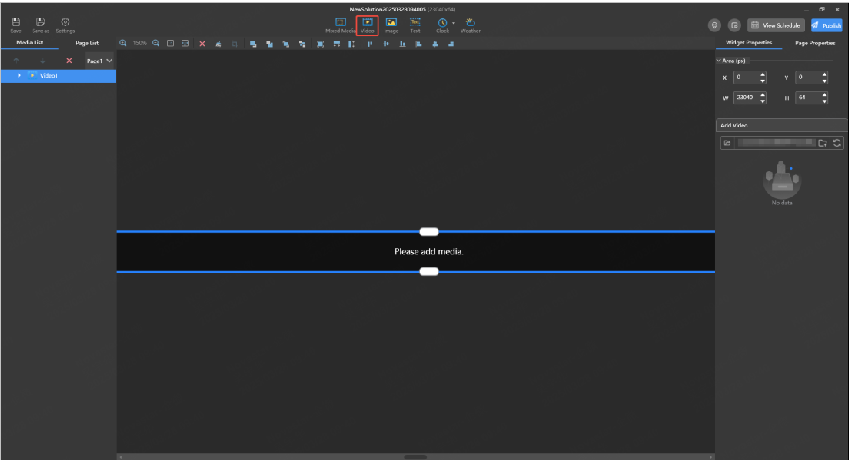Viewport: 849px width, 460px height.
Task: Zoom out of the canvas
Action: [155, 43]
